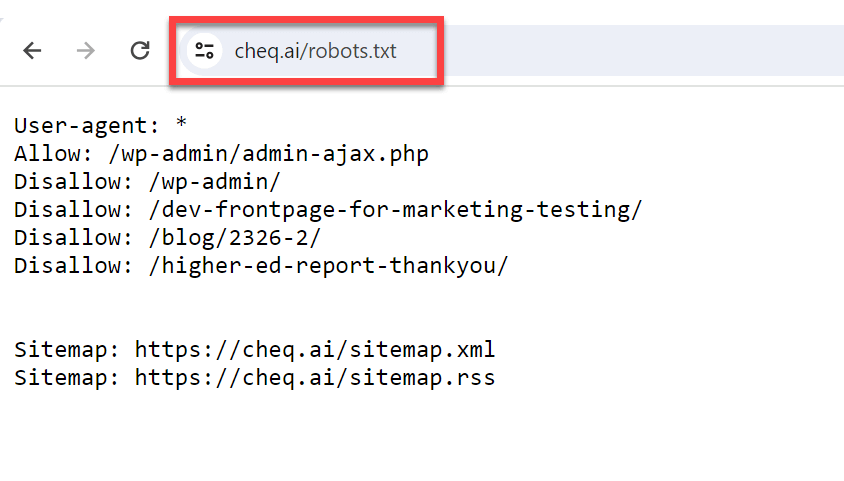Go back with the back arrow
The height and width of the screenshot is (481, 844).
[x=32, y=51]
